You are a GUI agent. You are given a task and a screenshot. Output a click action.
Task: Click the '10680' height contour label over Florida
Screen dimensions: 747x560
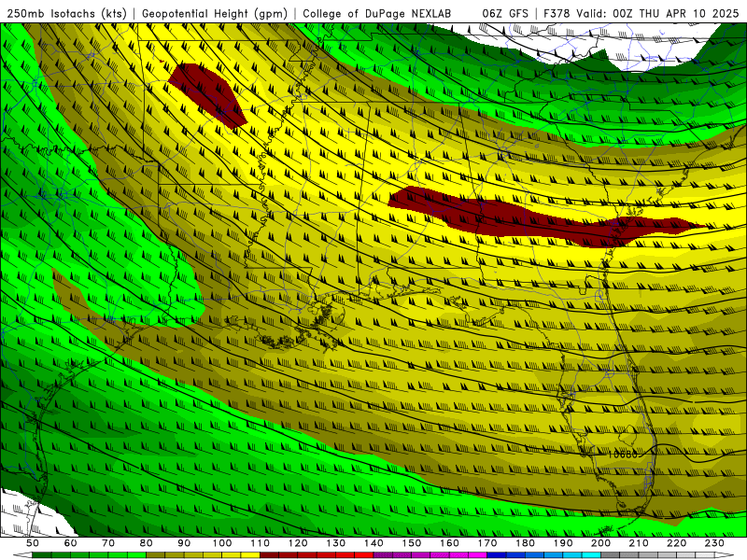tap(622, 455)
